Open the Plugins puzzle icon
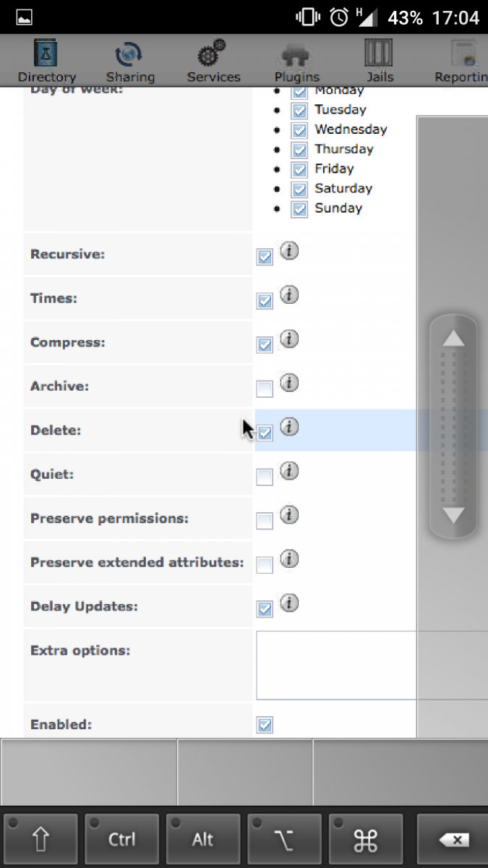 point(296,54)
